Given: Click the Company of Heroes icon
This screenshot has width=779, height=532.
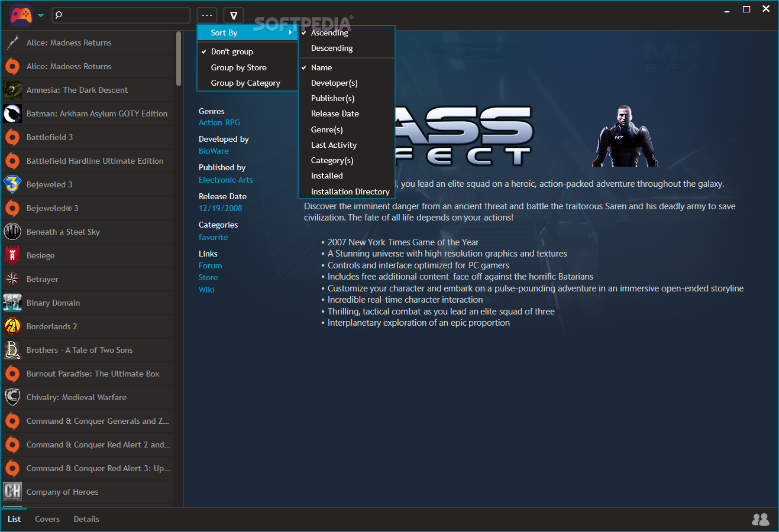Looking at the screenshot, I should (12, 492).
